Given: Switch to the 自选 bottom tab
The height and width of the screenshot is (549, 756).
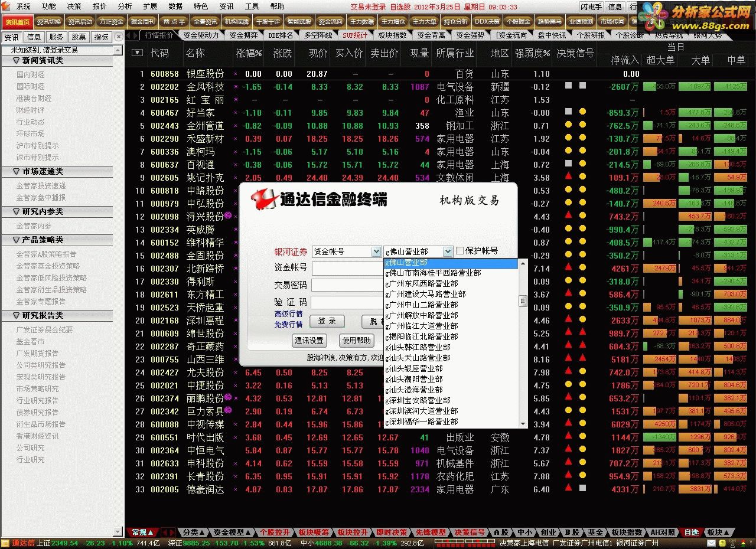Looking at the screenshot, I should tap(691, 532).
